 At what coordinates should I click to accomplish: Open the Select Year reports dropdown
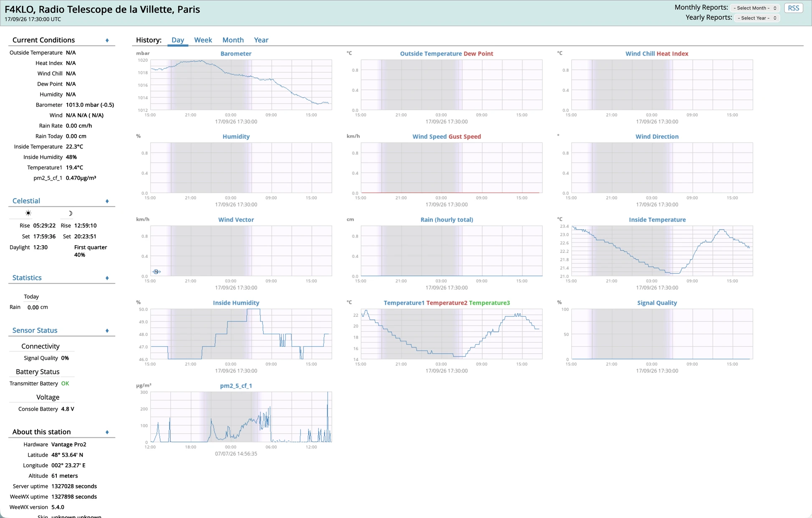pyautogui.click(x=757, y=18)
